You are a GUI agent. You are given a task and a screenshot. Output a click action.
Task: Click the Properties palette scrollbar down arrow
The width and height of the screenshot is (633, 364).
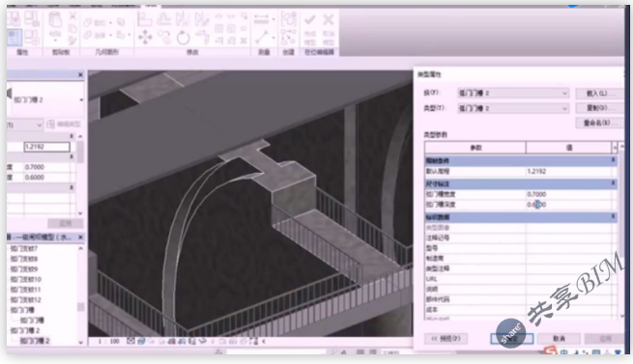pos(80,213)
